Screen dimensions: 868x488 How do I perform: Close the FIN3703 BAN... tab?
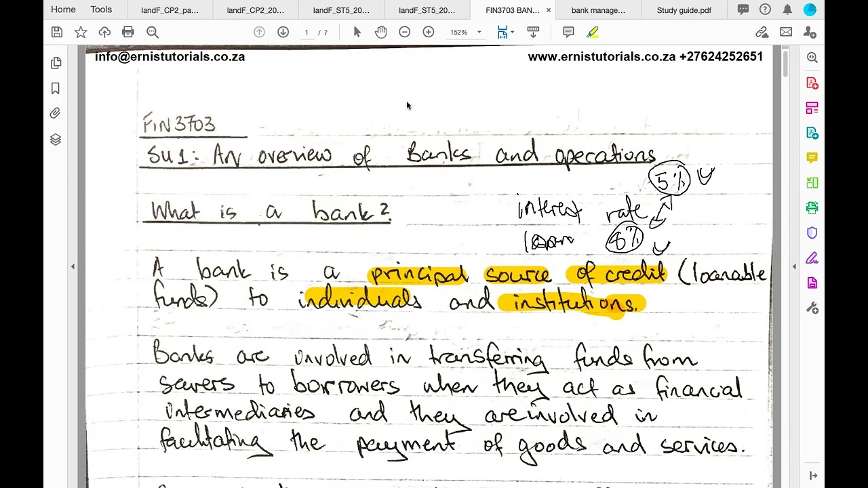[548, 10]
